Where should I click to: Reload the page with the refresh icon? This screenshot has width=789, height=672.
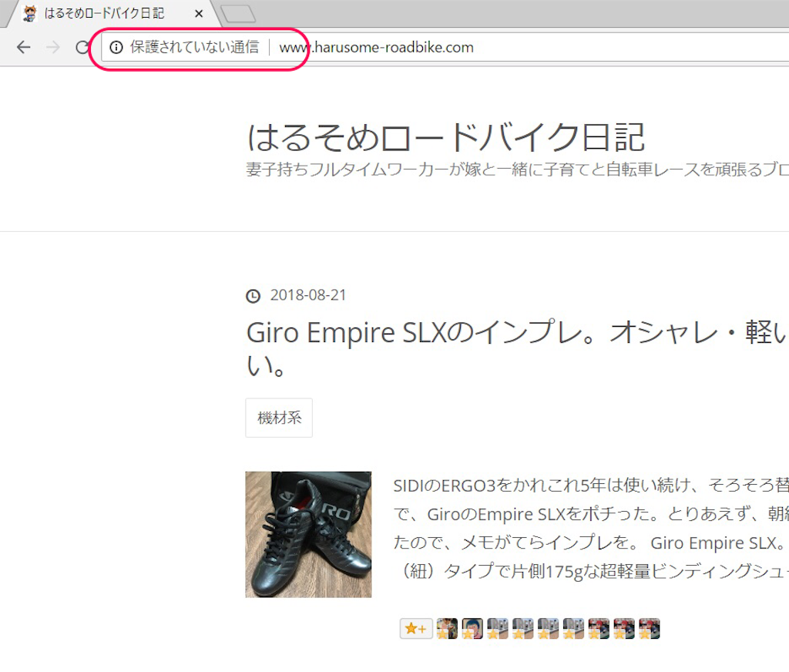coord(82,47)
